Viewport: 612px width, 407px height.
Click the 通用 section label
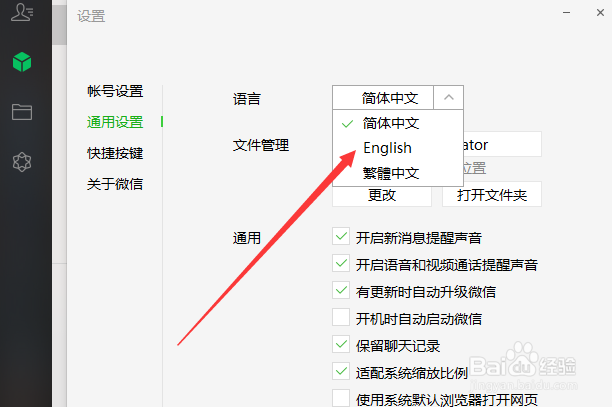(247, 238)
